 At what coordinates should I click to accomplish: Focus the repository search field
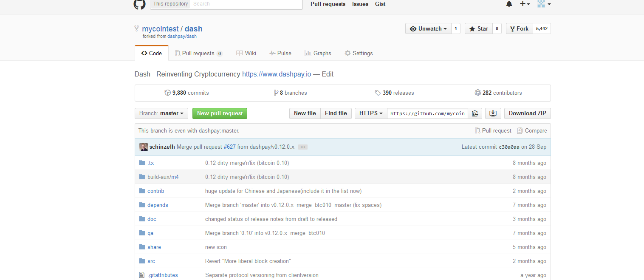point(246,4)
